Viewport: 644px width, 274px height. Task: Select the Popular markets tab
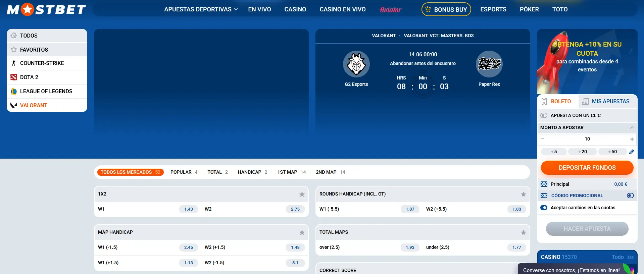184,172
